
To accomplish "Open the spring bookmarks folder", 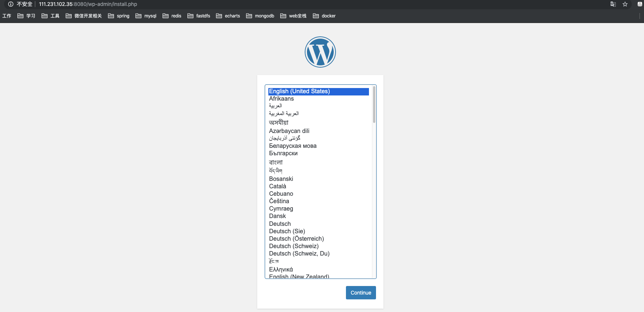I will point(119,16).
